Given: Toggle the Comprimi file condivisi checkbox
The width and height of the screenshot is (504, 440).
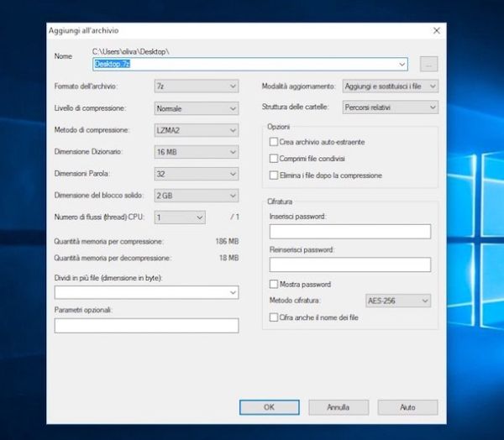Looking at the screenshot, I should point(273,159).
